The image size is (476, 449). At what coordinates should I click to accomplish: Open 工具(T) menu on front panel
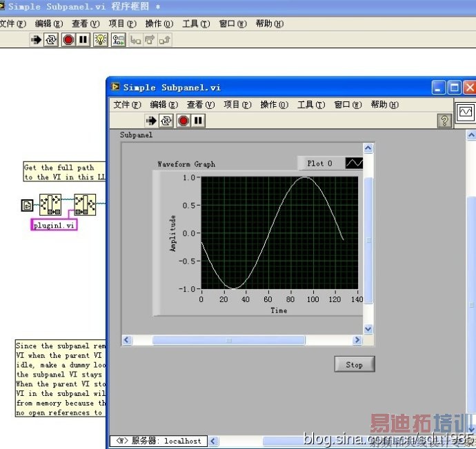click(x=311, y=105)
